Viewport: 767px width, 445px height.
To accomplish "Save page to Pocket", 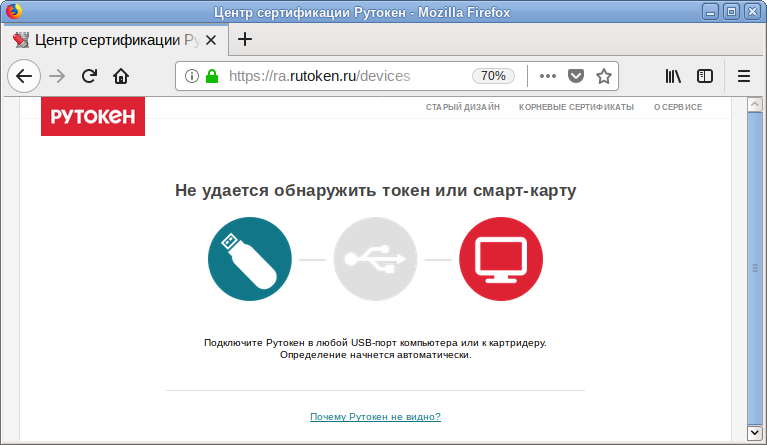I will 576,76.
